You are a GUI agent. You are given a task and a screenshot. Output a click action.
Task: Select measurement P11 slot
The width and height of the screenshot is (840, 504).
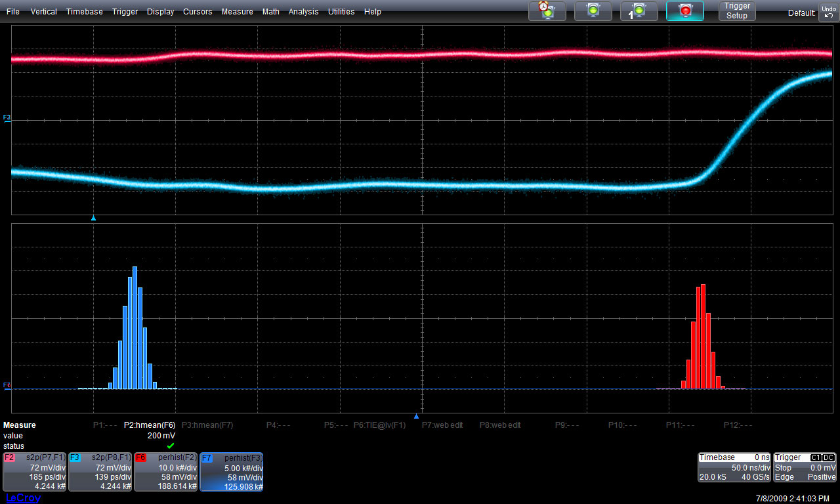click(x=681, y=425)
